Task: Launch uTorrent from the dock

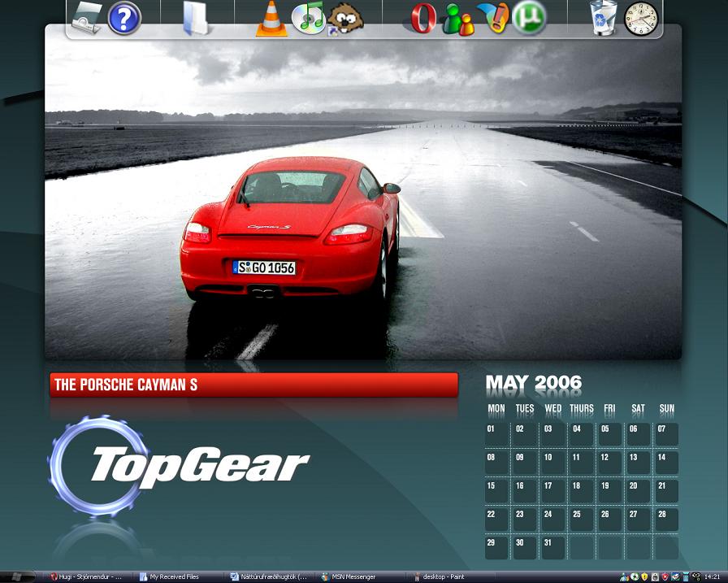Action: point(529,18)
